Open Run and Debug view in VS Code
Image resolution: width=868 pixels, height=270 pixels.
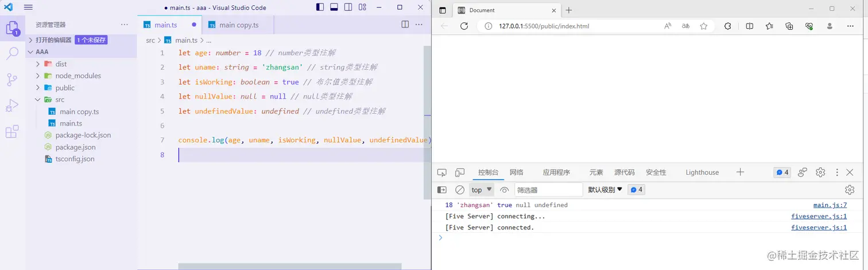(x=12, y=105)
